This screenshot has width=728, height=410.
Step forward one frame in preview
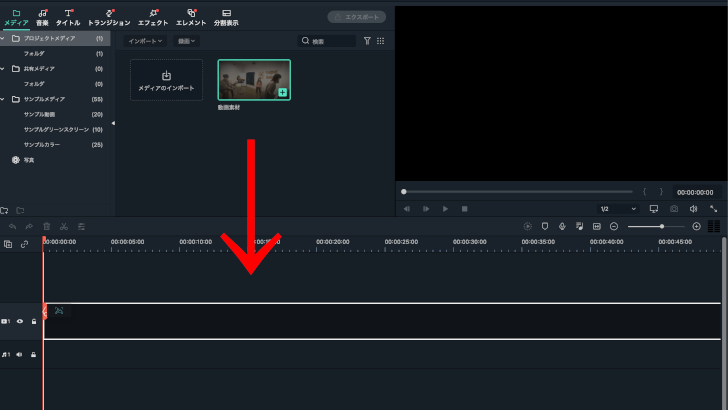coord(426,209)
